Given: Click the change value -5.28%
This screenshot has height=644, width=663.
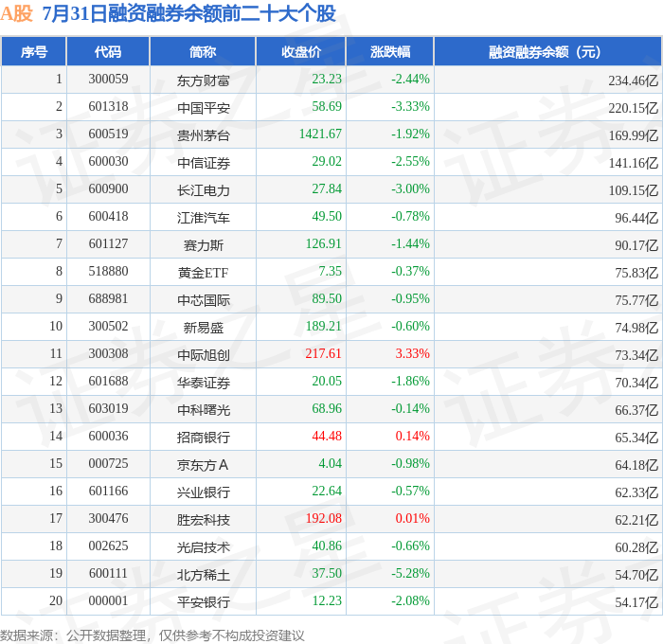Looking at the screenshot, I should tap(410, 574).
